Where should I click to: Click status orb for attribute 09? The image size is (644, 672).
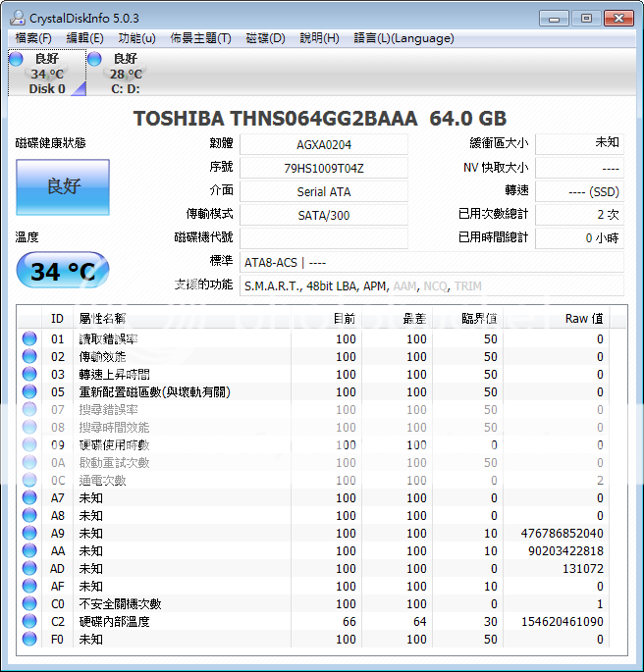point(29,444)
